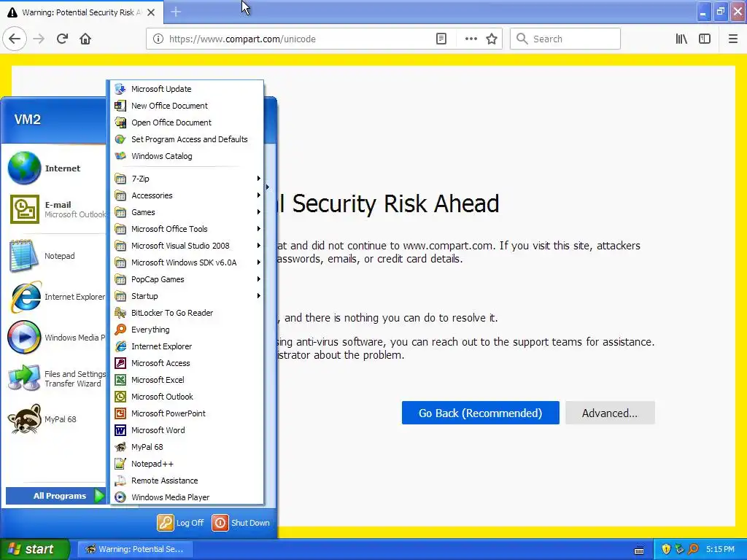Open Windows Catalog entry
Image resolution: width=747 pixels, height=560 pixels.
187,156
